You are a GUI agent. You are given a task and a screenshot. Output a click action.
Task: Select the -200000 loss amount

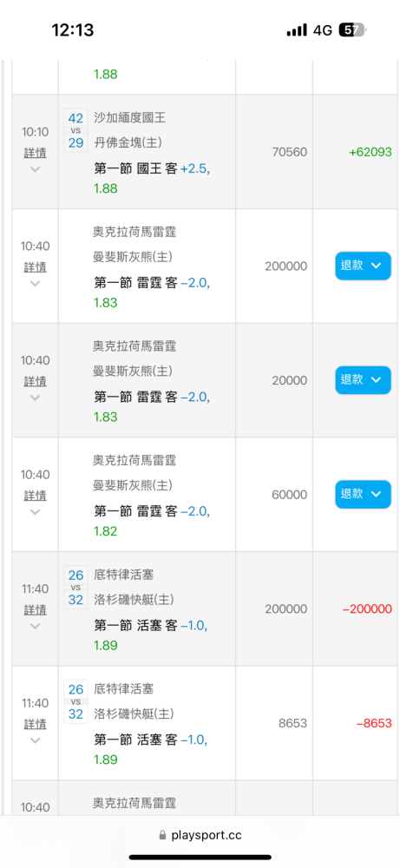click(x=367, y=609)
